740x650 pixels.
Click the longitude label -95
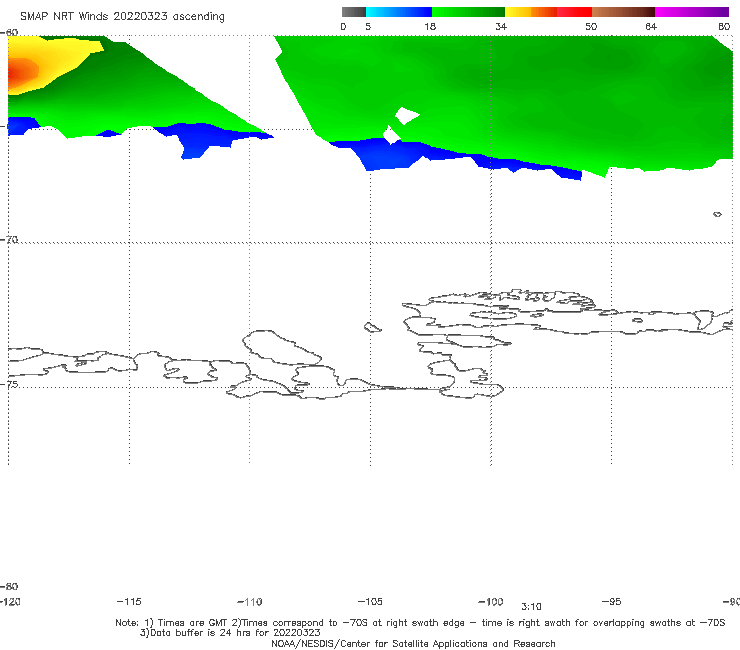[612, 601]
